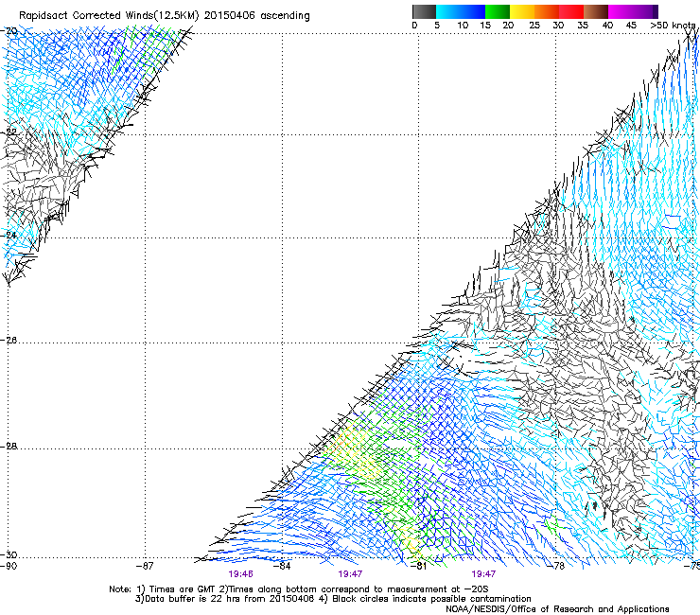Click the '-87' longitude axis label
The height and width of the screenshot is (615, 700).
point(145,566)
